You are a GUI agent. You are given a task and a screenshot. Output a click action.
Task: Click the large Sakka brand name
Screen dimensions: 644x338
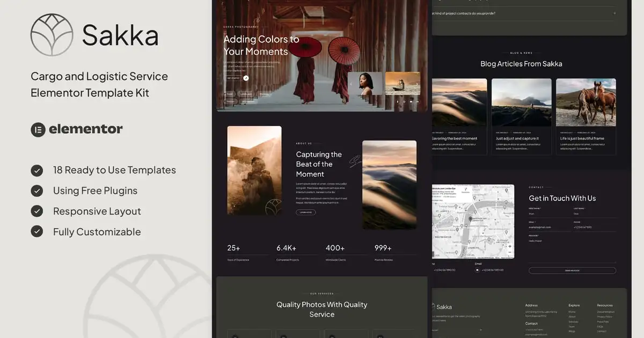click(x=120, y=36)
